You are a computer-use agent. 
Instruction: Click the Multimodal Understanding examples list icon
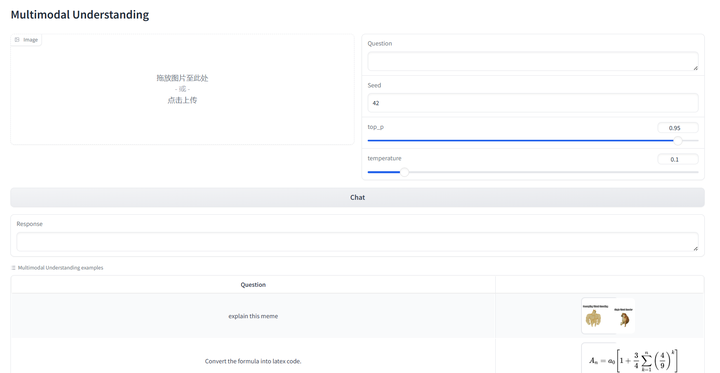click(13, 267)
